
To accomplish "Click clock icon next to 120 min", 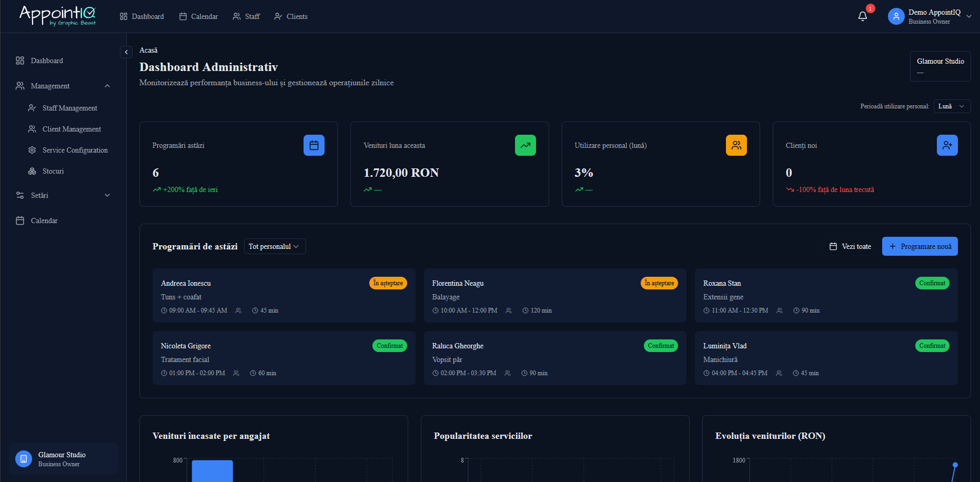I will click(526, 310).
